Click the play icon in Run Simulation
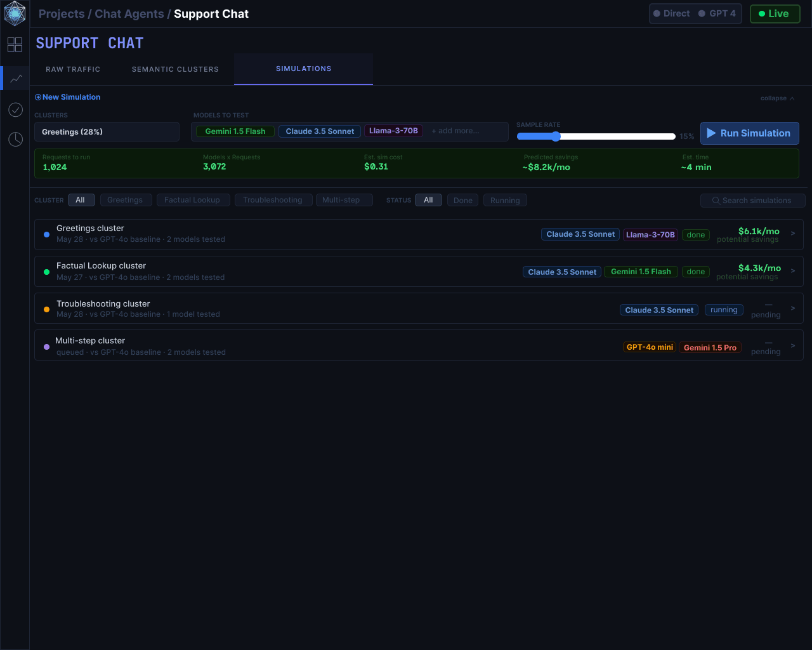This screenshot has height=650, width=812. coord(712,133)
